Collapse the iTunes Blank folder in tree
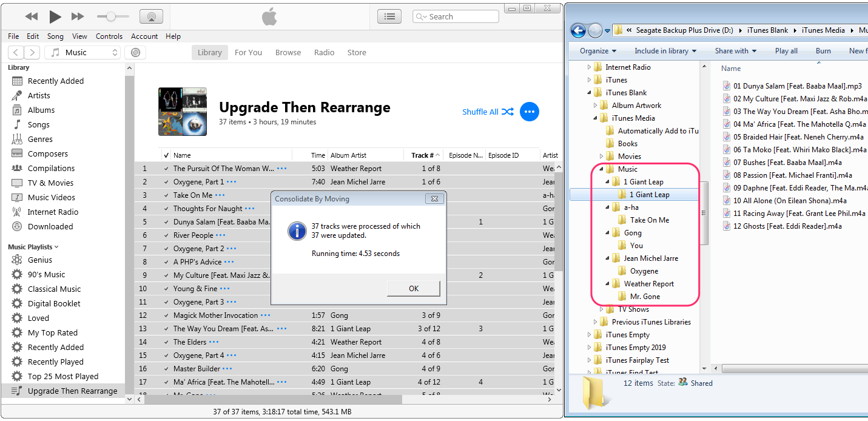 (x=589, y=93)
